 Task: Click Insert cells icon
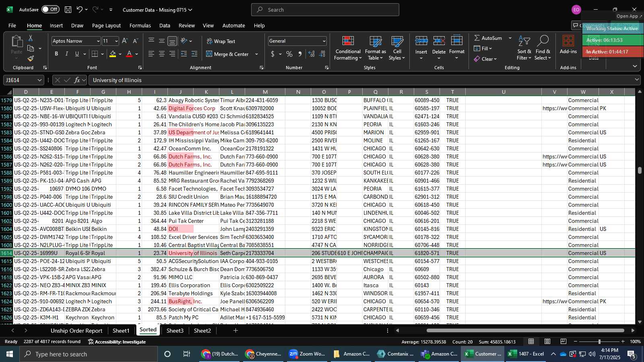tap(421, 41)
